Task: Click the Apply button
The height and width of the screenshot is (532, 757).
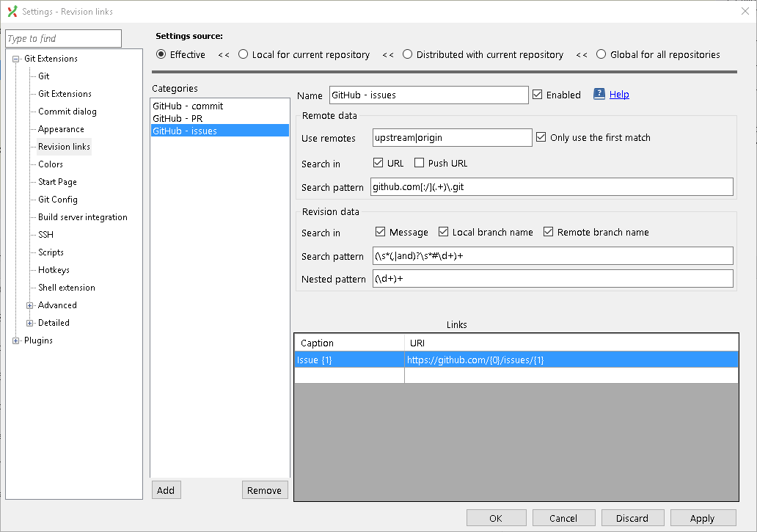Action: pyautogui.click(x=703, y=518)
